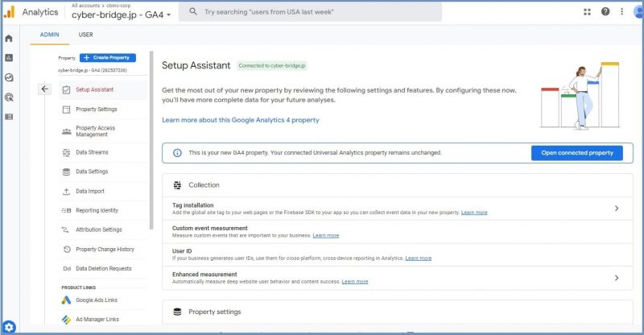Open Attribution Settings menu item
The height and width of the screenshot is (335, 644).
[103, 230]
